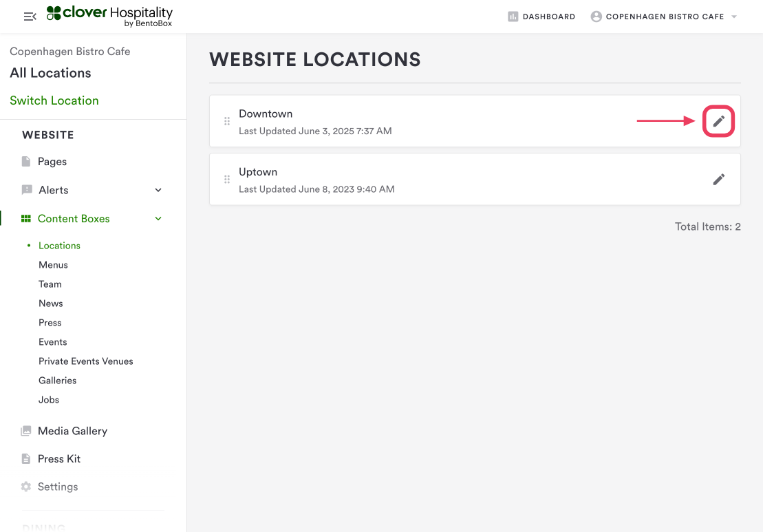
Task: Click the COPENHAGEN BISTRO CAFE account name
Action: point(665,17)
